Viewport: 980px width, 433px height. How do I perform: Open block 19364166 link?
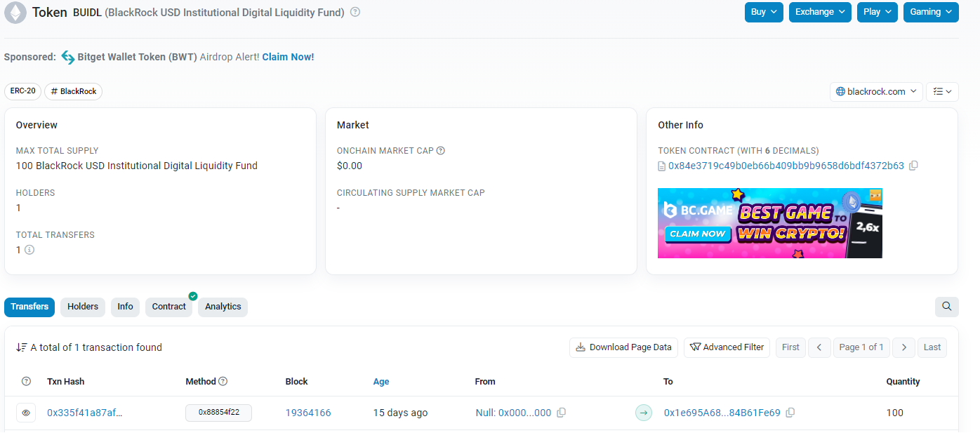click(x=308, y=413)
